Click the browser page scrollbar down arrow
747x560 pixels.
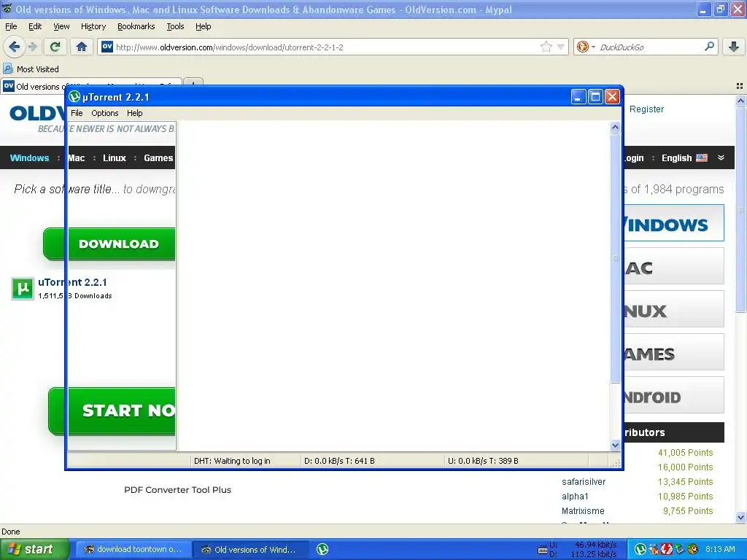pos(741,517)
